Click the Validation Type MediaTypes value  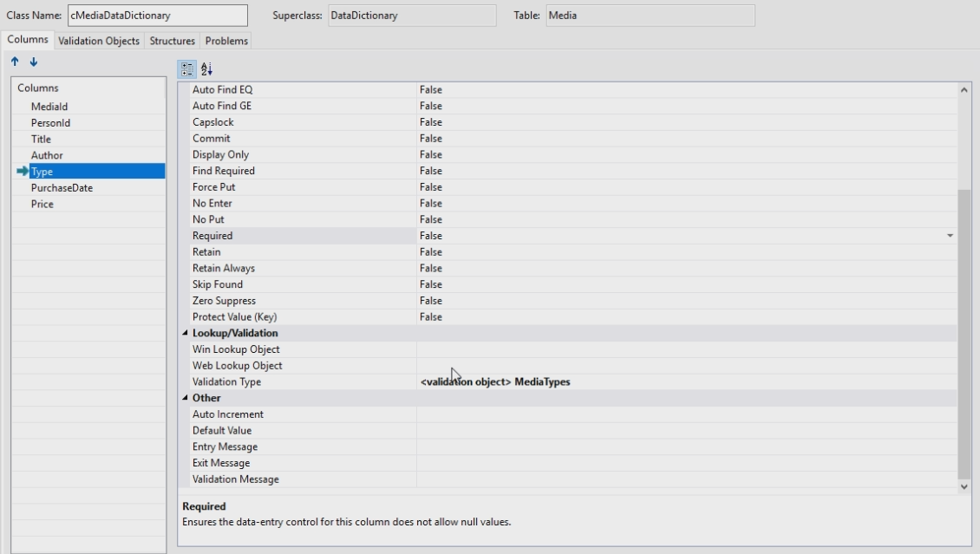click(x=495, y=382)
